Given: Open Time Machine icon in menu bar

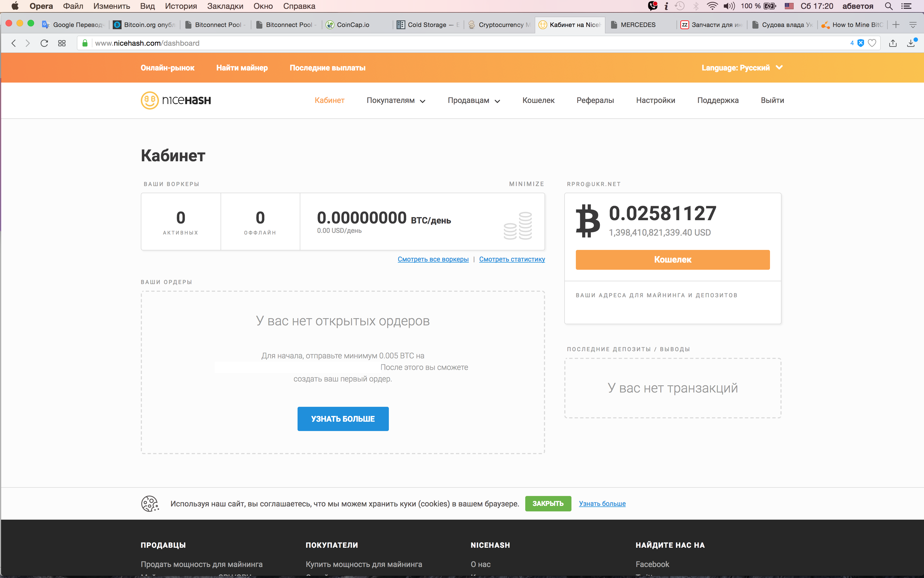Looking at the screenshot, I should click(680, 6).
